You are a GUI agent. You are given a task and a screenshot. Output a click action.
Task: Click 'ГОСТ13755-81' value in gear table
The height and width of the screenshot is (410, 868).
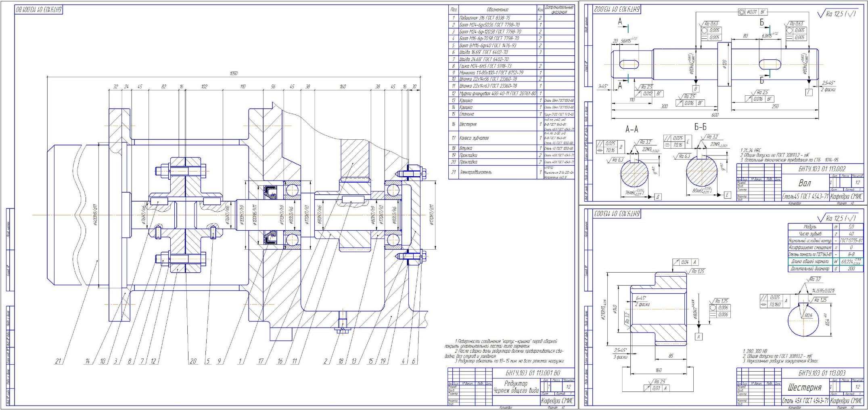(x=851, y=241)
